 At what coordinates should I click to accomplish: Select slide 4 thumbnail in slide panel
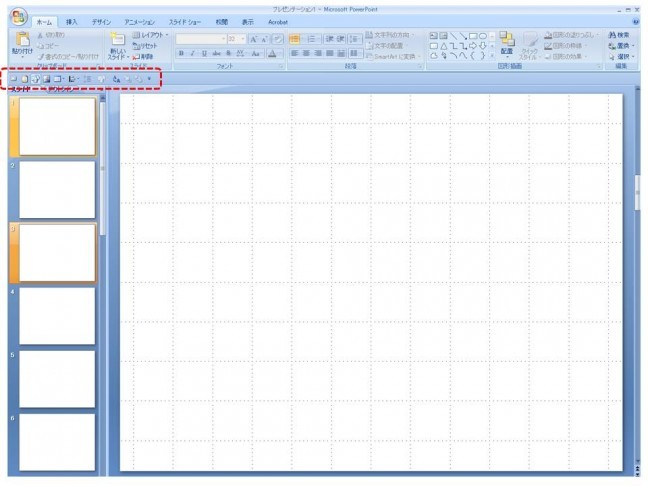tap(57, 315)
